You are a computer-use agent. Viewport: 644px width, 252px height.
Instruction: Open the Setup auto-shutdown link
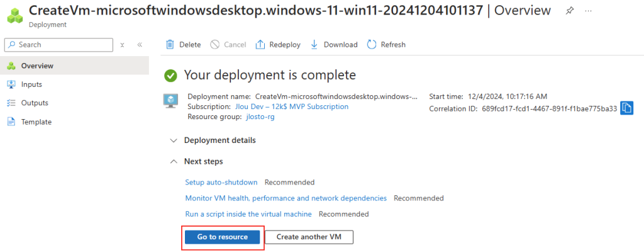coord(221,182)
